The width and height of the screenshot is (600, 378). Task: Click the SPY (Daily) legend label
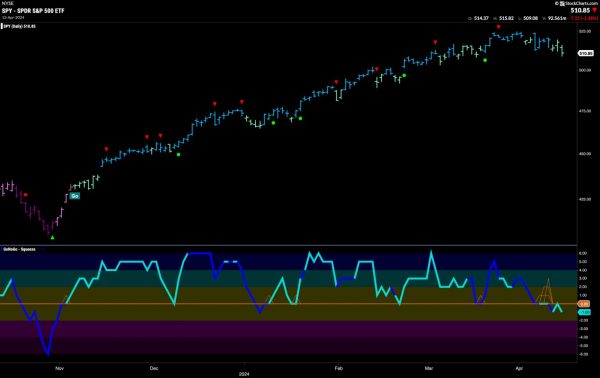point(19,26)
